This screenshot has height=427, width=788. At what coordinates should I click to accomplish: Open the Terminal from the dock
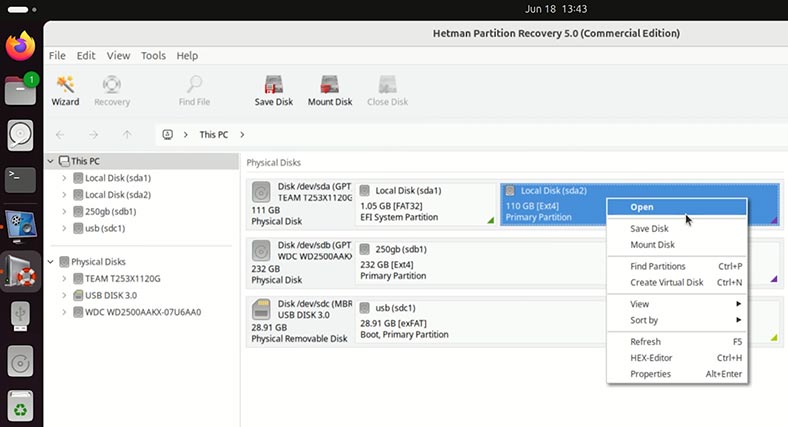point(20,180)
